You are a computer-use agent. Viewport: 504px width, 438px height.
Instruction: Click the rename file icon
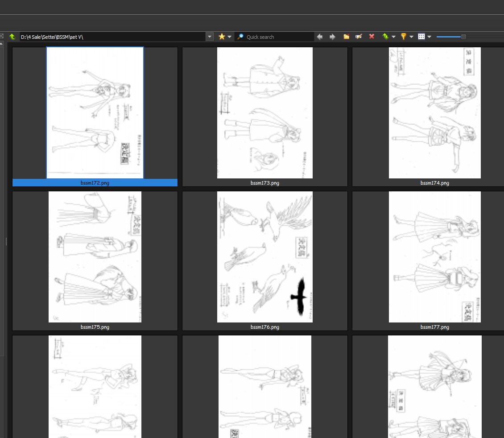coord(359,37)
